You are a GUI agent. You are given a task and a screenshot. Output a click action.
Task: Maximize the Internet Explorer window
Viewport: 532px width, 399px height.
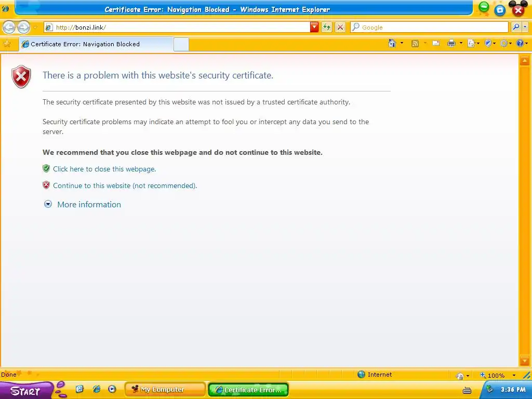coord(500,10)
